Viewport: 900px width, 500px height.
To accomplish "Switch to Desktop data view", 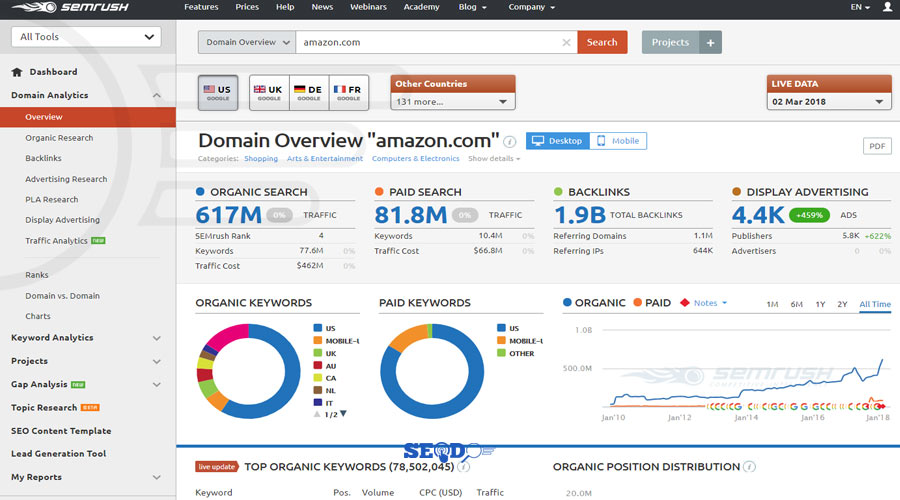I will tap(557, 141).
